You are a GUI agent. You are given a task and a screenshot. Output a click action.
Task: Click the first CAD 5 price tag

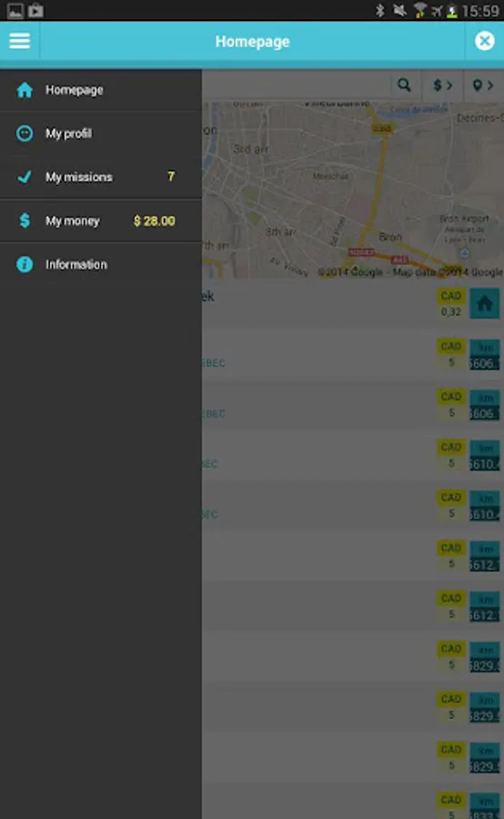pyautogui.click(x=450, y=355)
